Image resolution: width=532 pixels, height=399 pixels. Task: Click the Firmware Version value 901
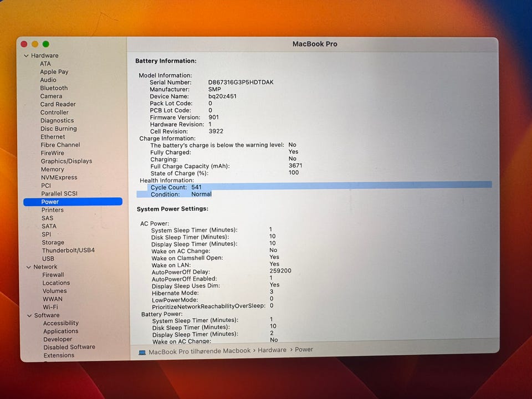pyautogui.click(x=213, y=117)
